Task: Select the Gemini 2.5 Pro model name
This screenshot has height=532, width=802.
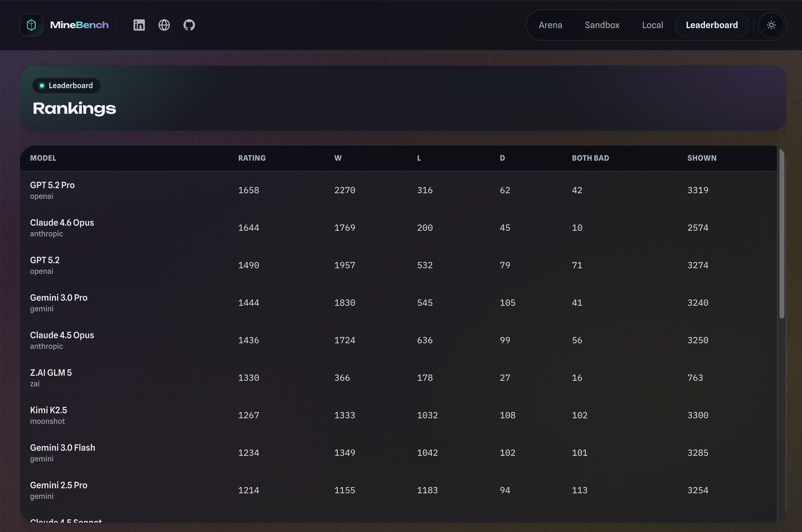Action: tap(59, 485)
